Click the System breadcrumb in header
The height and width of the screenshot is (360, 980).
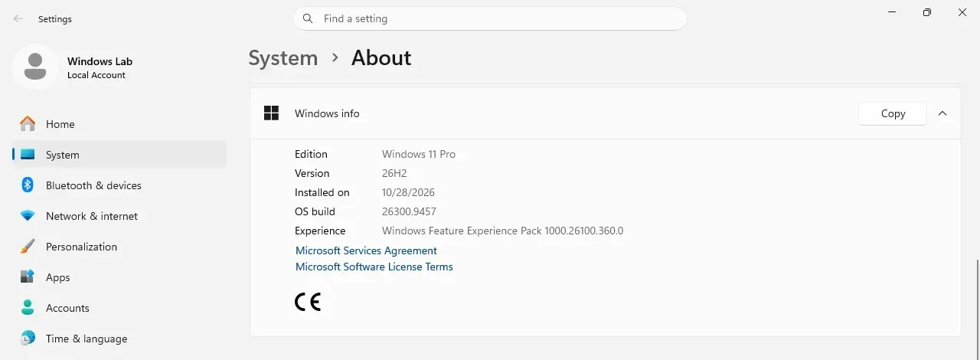point(283,58)
